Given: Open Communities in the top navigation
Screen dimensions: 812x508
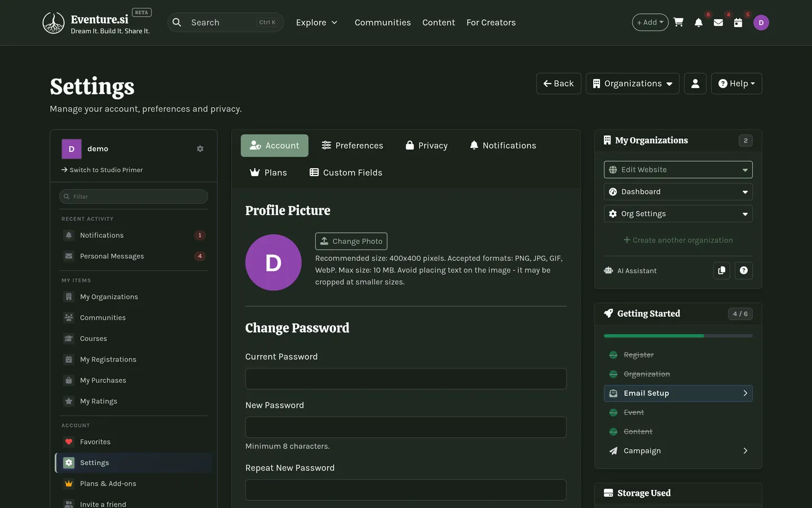Looking at the screenshot, I should pyautogui.click(x=383, y=23).
